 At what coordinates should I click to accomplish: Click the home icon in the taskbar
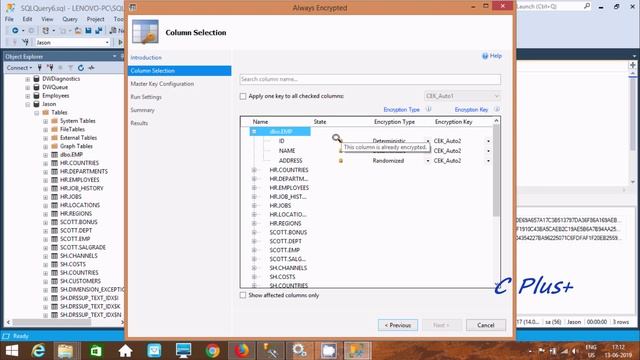click(x=125, y=351)
